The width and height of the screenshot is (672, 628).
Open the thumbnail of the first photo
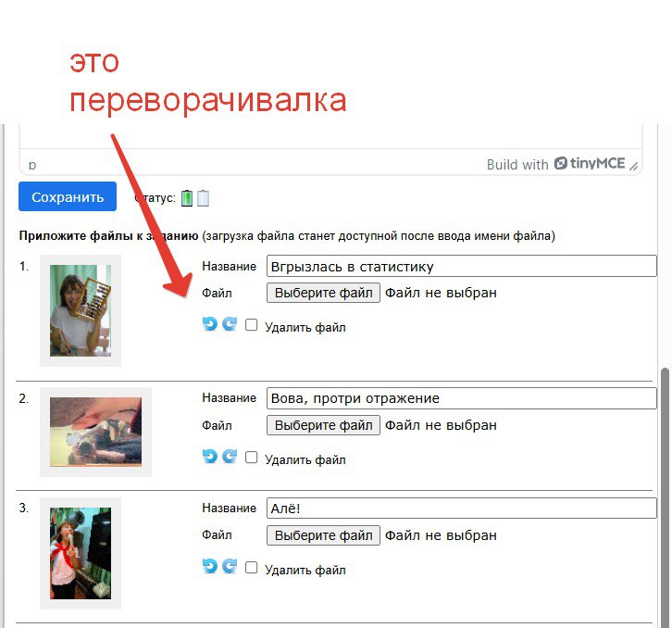(81, 310)
